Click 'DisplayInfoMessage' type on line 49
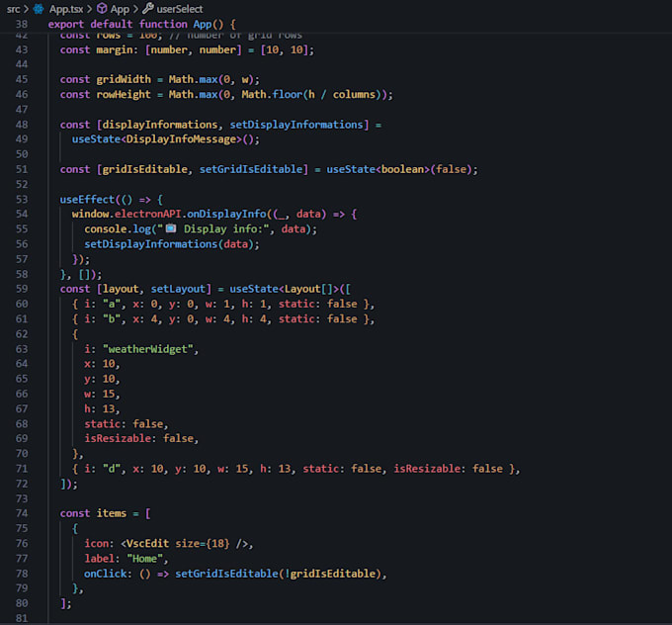672x625 pixels. 181,139
